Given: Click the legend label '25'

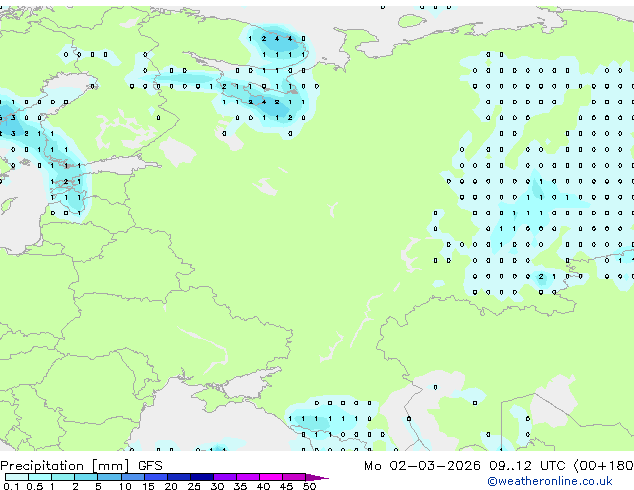Looking at the screenshot, I should pos(194,486).
